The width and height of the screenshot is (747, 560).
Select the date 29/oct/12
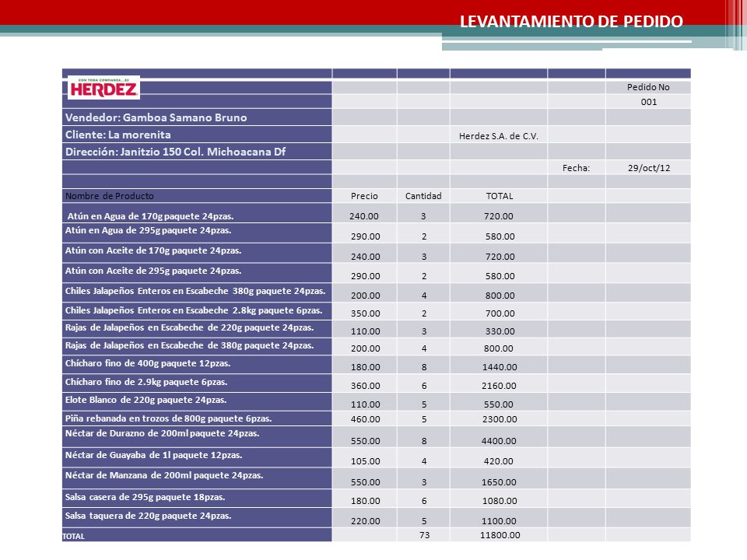point(649,168)
